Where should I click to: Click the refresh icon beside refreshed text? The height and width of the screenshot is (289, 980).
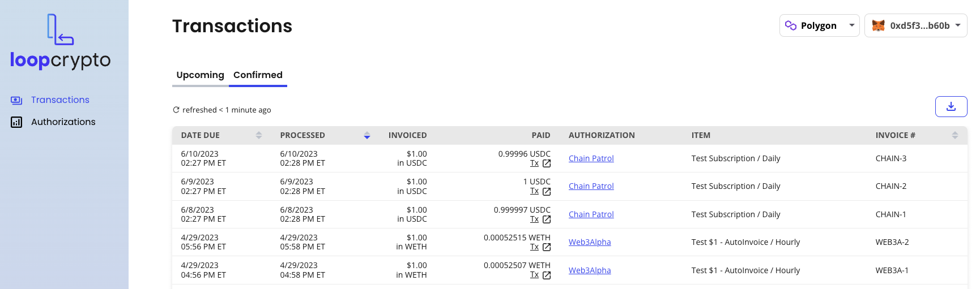click(x=176, y=110)
